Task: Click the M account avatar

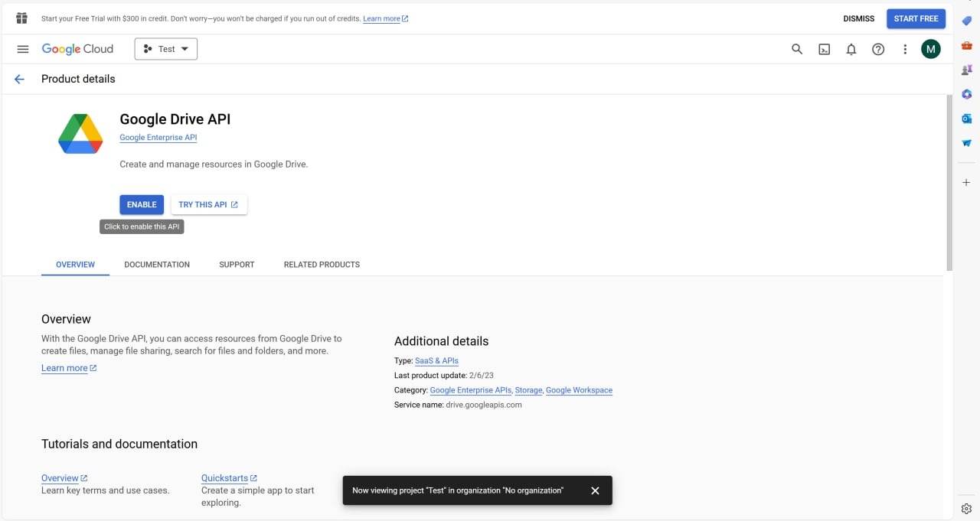Action: 930,49
